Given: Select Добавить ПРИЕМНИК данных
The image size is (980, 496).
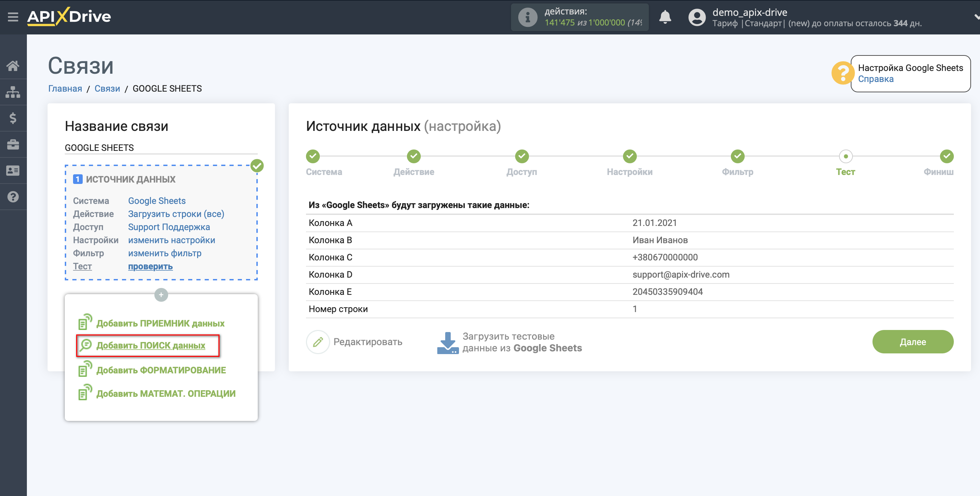Looking at the screenshot, I should coord(160,323).
